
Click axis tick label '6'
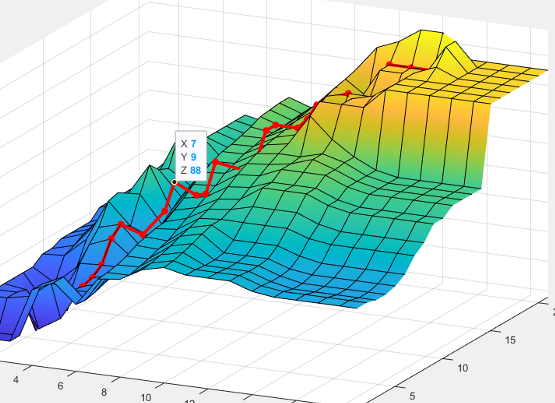pyautogui.click(x=60, y=386)
